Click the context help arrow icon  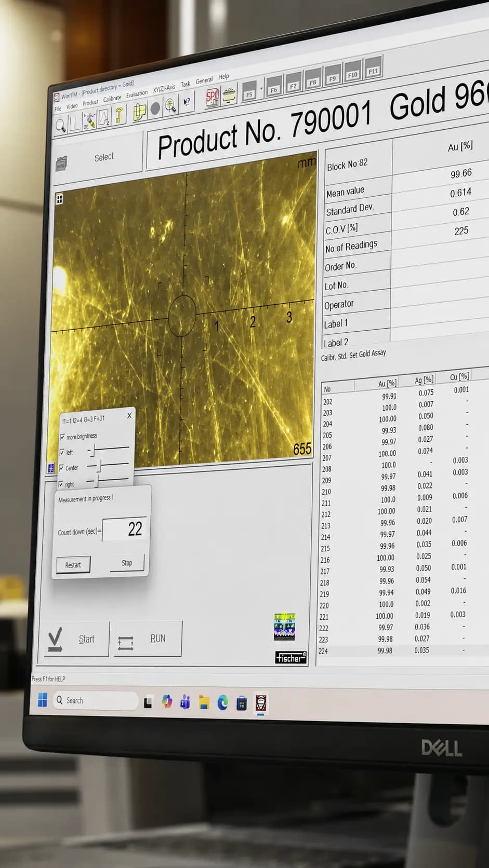(187, 102)
